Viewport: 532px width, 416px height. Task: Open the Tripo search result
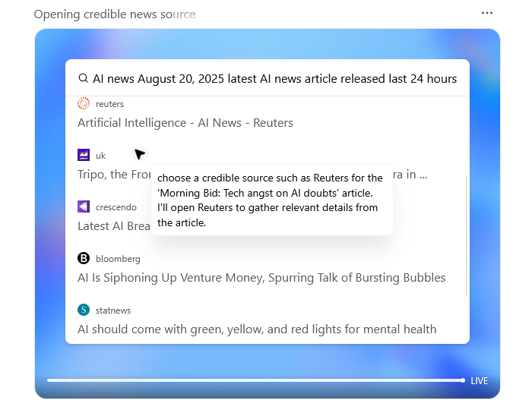pyautogui.click(x=114, y=175)
